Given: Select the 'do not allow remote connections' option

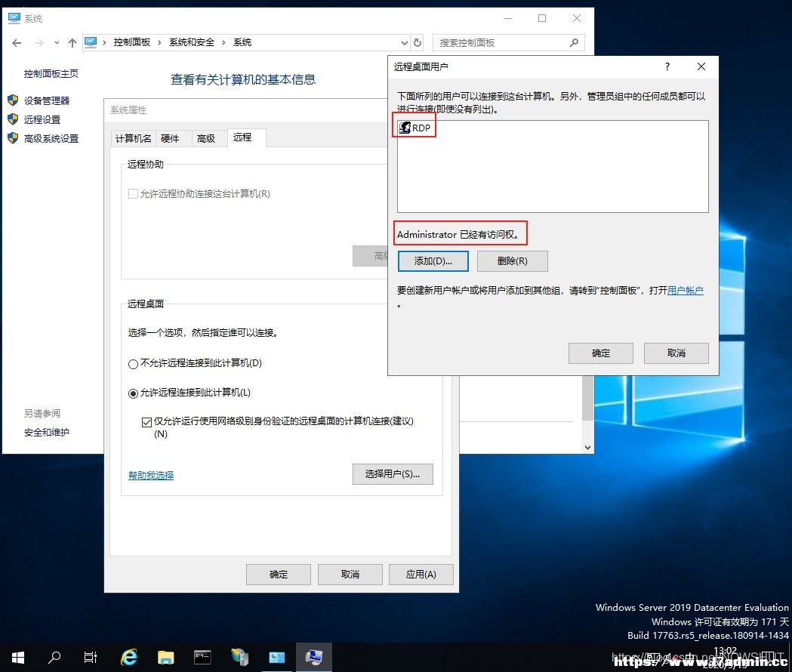Looking at the screenshot, I should pyautogui.click(x=134, y=364).
